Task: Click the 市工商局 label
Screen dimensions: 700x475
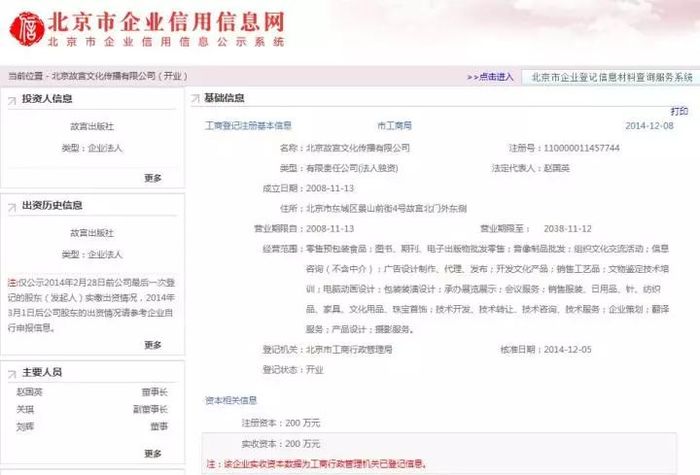Action: 394,125
